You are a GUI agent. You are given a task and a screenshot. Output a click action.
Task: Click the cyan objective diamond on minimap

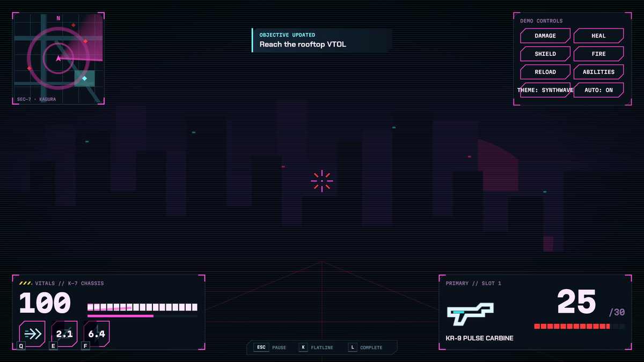pyautogui.click(x=84, y=78)
